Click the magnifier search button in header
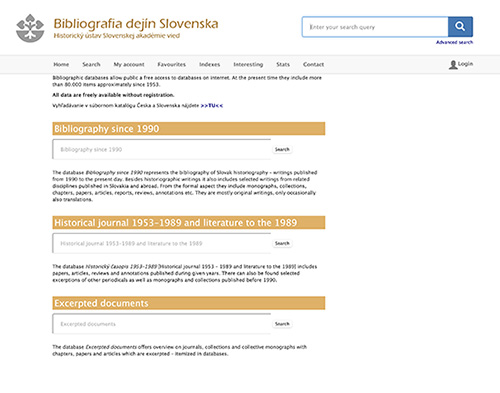The height and width of the screenshot is (393, 500). tap(460, 26)
